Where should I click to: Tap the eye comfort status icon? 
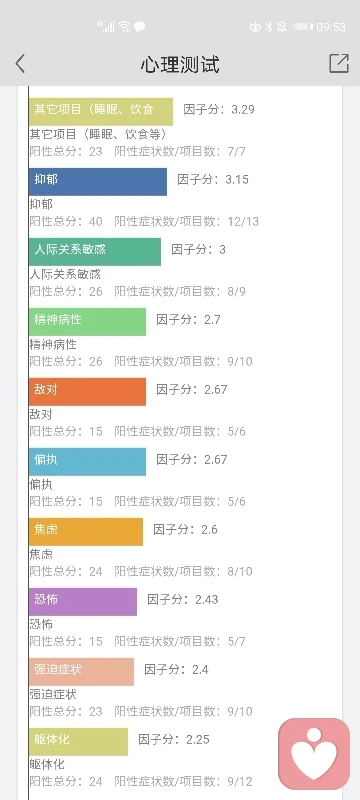coord(255,27)
